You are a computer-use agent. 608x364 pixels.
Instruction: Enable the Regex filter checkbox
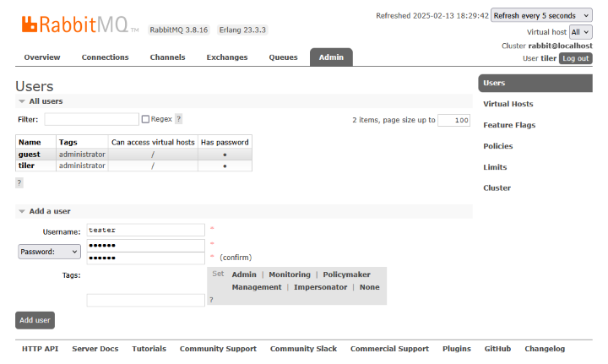(x=145, y=119)
